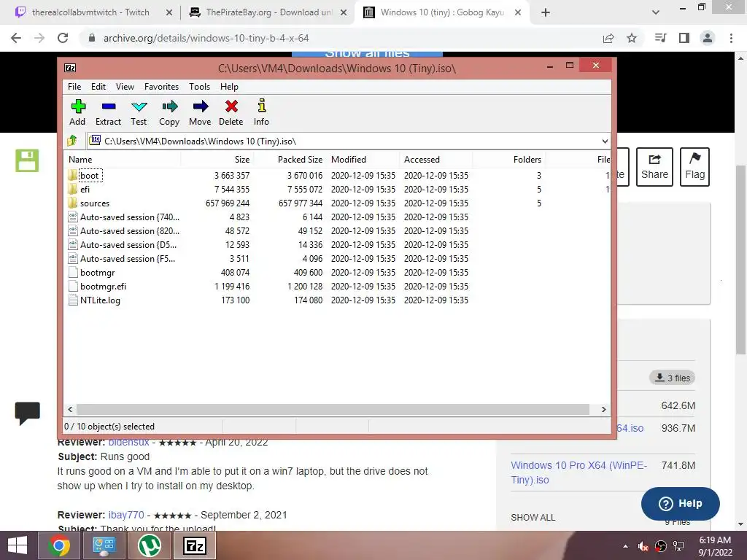
Task: Show hidden system tray icons
Action: (625, 546)
